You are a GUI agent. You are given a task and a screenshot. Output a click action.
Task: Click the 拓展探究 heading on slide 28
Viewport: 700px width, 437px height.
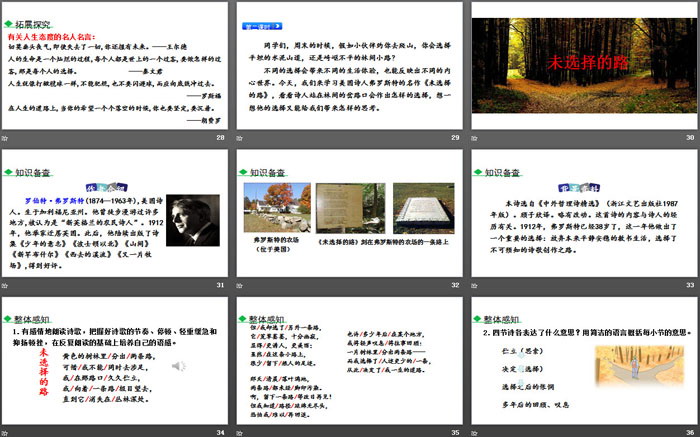tap(33, 25)
